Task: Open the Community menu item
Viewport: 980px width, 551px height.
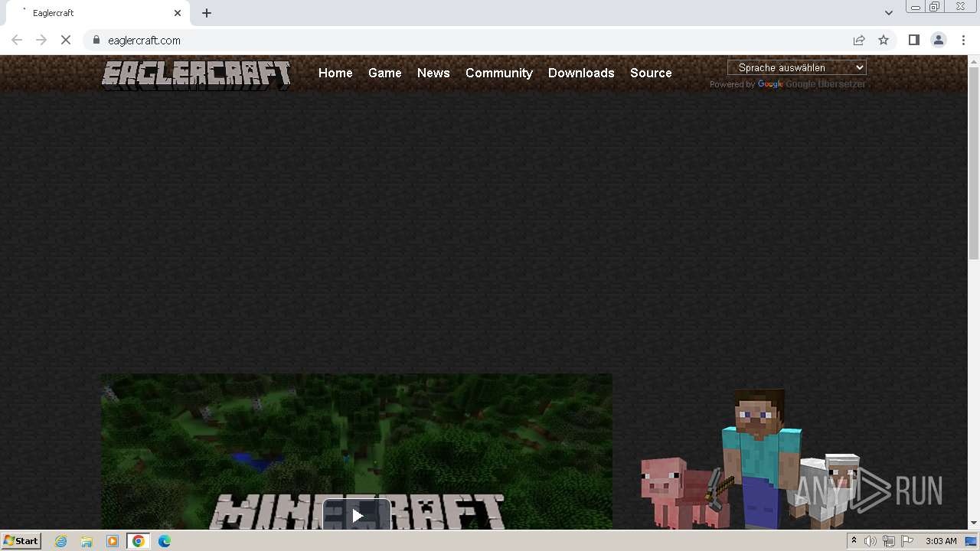Action: pos(499,73)
